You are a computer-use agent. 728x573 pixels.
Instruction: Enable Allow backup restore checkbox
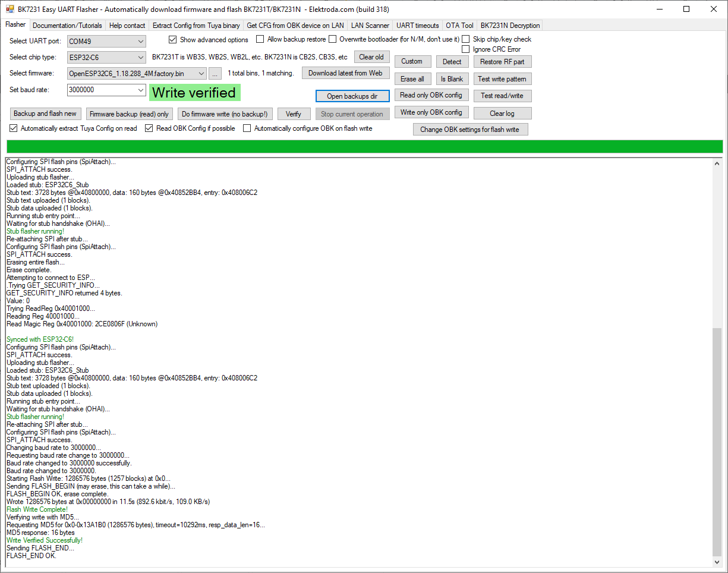point(260,39)
